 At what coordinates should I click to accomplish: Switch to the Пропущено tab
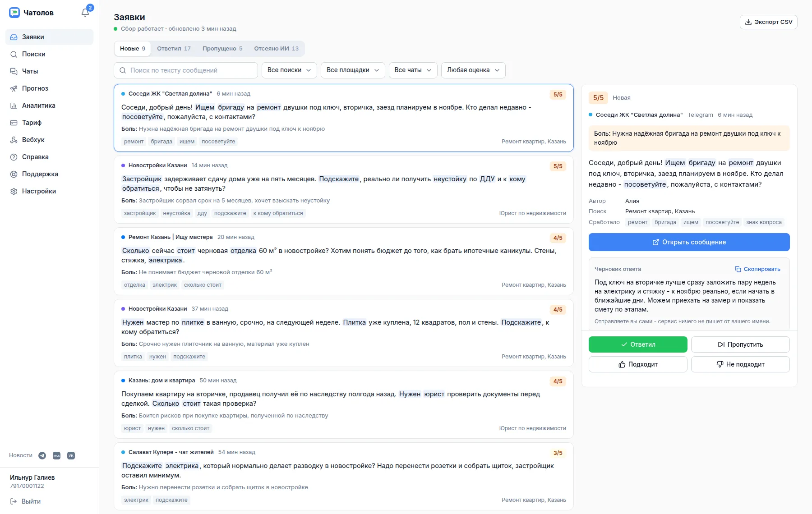pyautogui.click(x=222, y=49)
